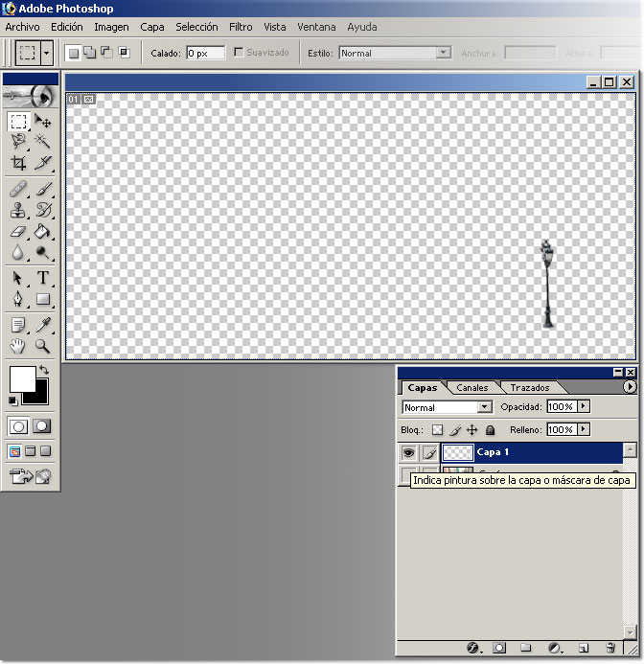Toggle the lock transparent pixels box
Viewport: 644px width, 664px height.
pyautogui.click(x=437, y=430)
